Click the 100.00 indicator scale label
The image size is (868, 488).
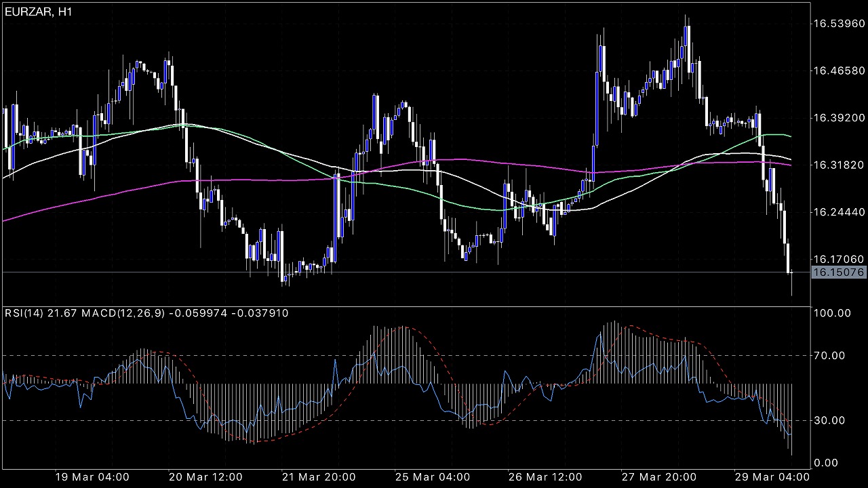pos(832,313)
